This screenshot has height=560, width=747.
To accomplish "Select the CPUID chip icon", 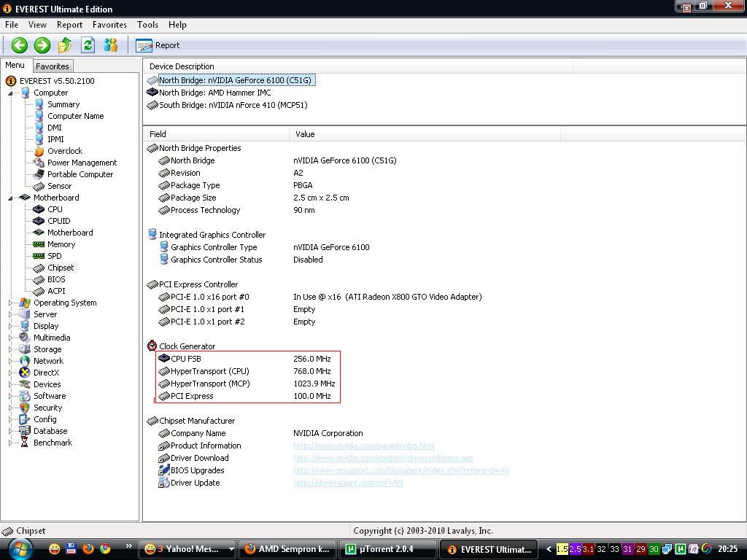I will (39, 221).
